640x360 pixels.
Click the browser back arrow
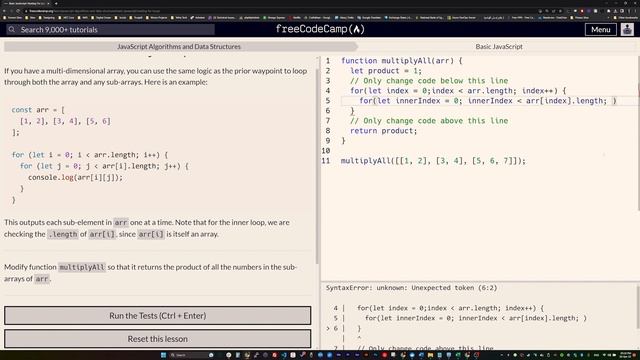pyautogui.click(x=4, y=11)
